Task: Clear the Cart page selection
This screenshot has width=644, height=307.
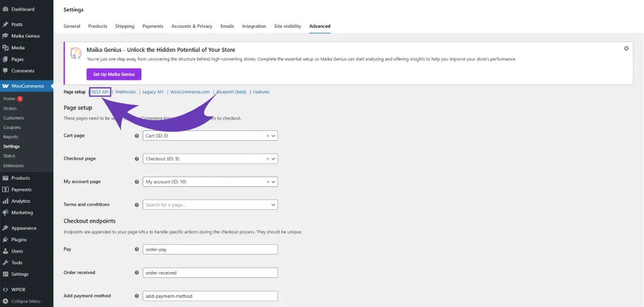Action: [x=268, y=136]
